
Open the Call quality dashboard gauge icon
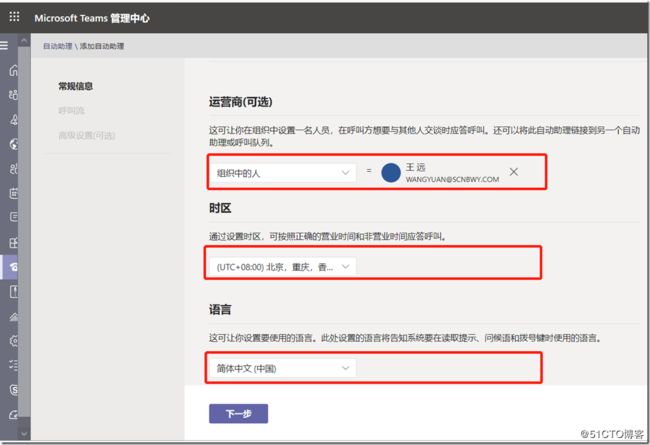click(14, 414)
